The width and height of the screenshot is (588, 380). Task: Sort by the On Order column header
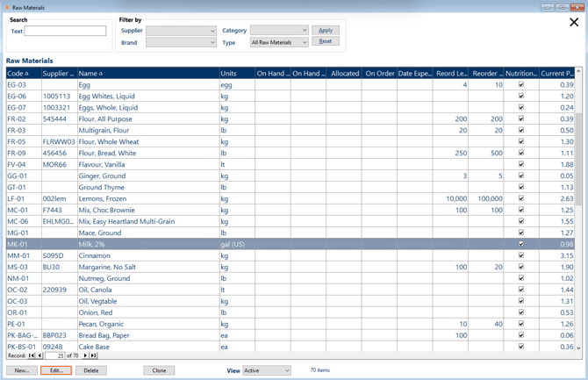pos(379,74)
